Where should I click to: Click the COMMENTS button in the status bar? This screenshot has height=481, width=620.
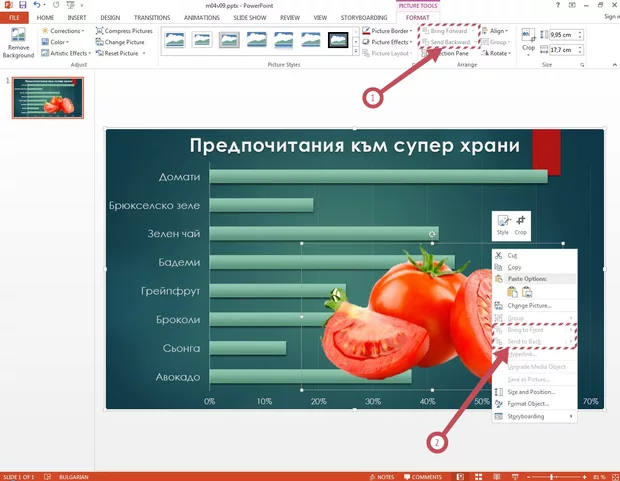423,477
